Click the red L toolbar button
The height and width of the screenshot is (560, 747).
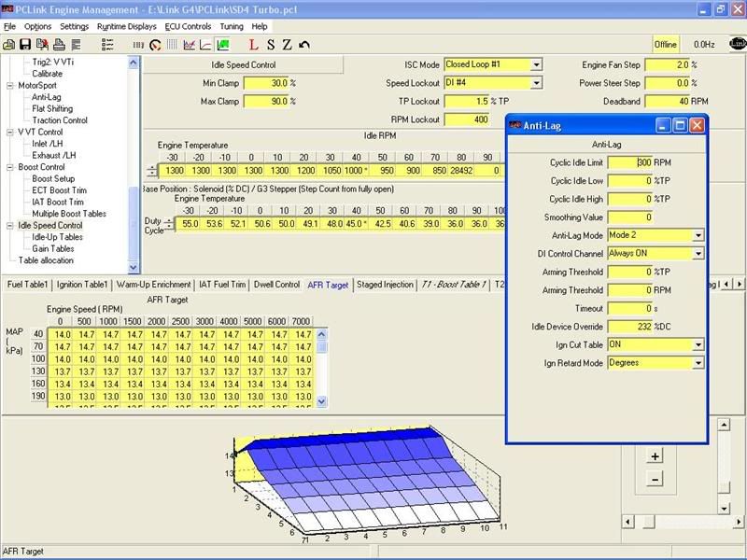coord(254,45)
